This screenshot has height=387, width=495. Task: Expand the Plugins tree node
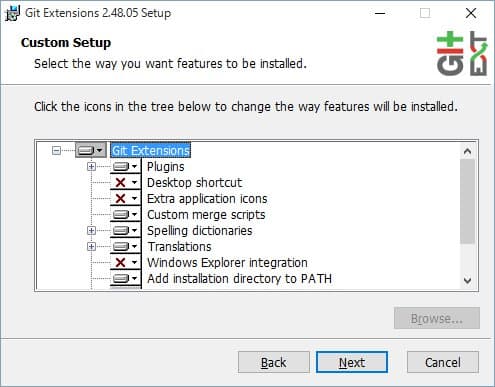point(91,166)
